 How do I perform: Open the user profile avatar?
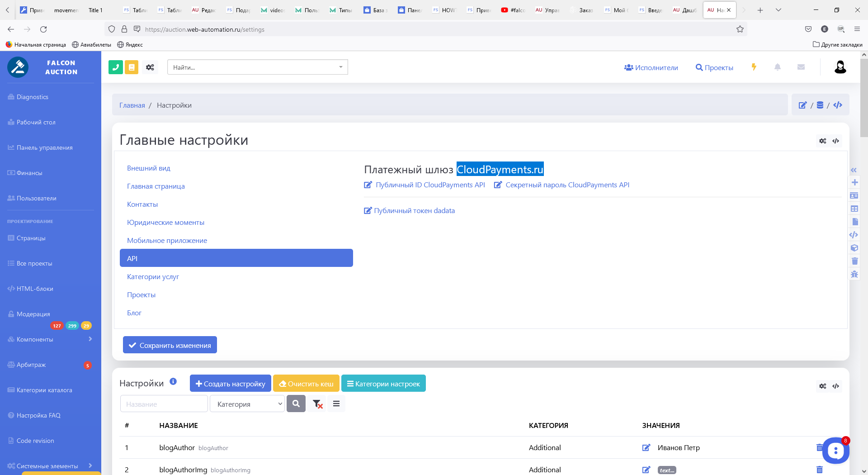(840, 67)
